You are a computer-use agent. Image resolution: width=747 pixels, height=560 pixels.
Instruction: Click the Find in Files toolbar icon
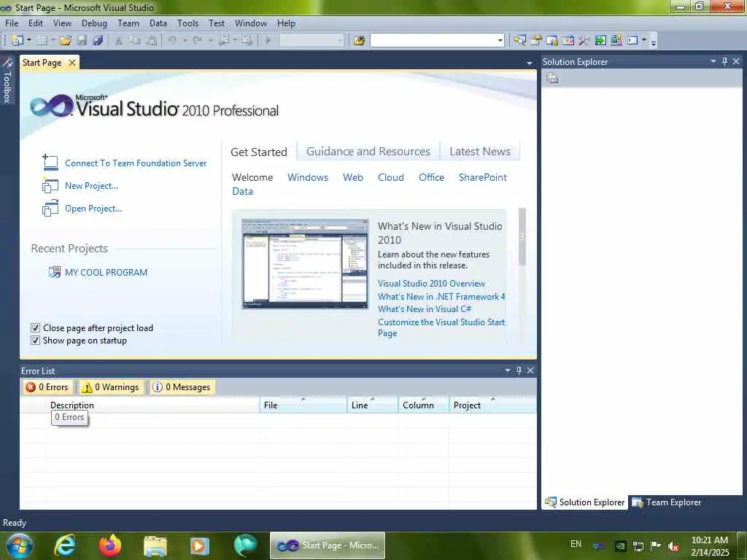359,41
